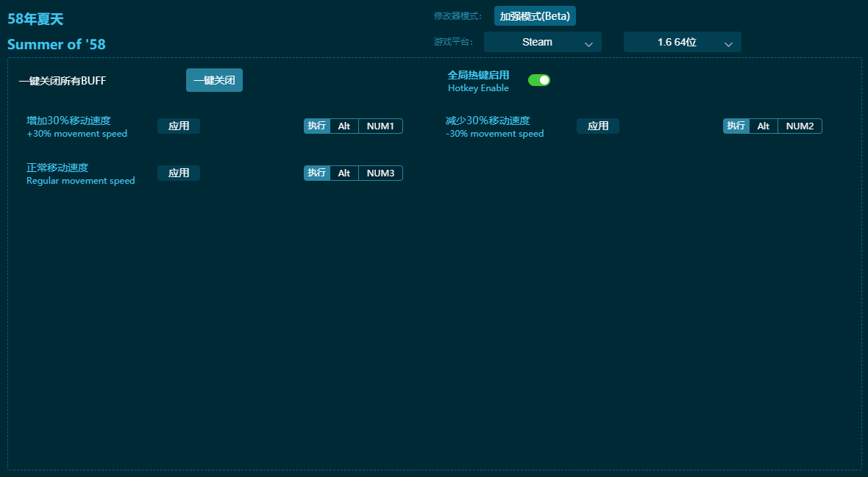Change the NUM1 hotkey key field
Viewport: 868px width, 477px height.
point(380,126)
